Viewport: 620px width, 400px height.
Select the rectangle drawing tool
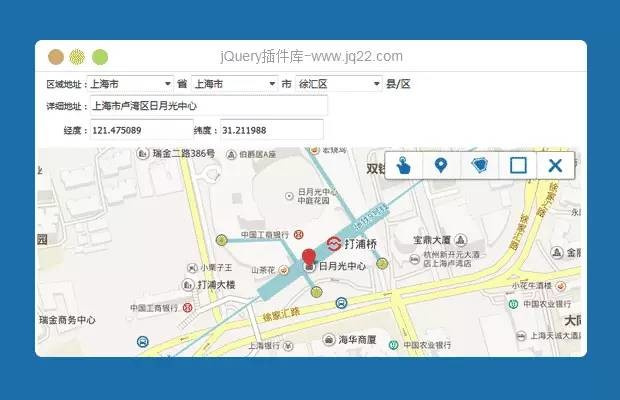tap(518, 165)
